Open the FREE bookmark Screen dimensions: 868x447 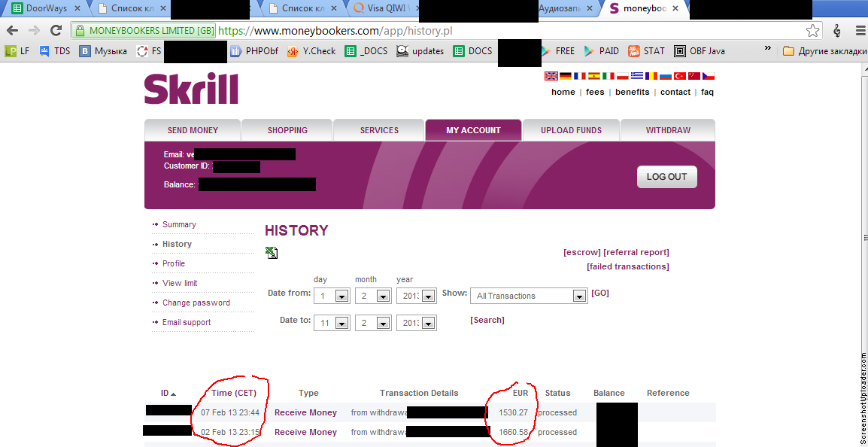tap(557, 51)
